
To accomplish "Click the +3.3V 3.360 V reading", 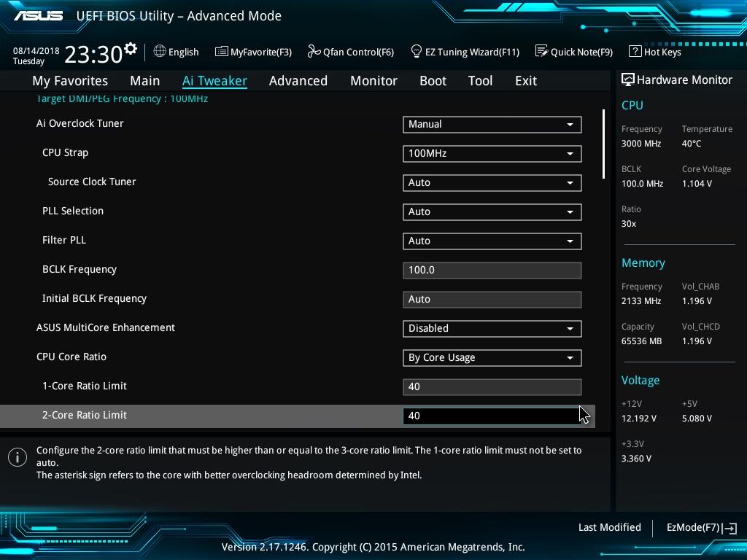I will 636,458.
